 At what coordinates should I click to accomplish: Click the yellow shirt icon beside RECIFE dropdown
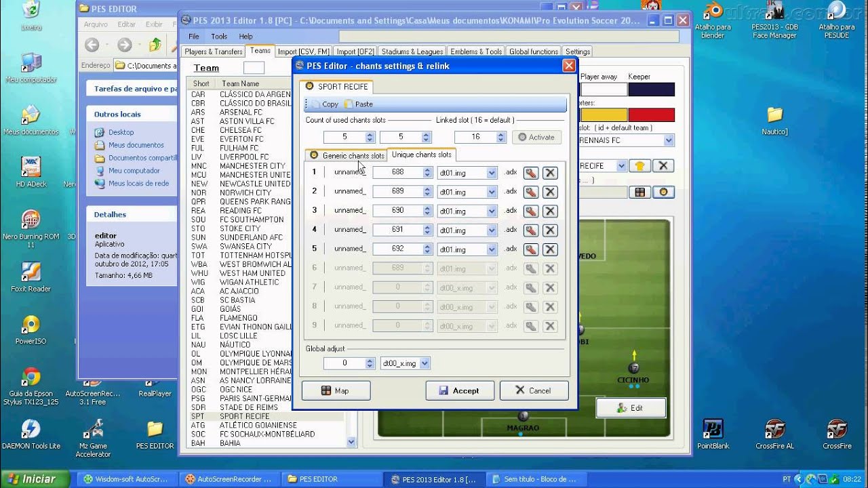click(639, 165)
